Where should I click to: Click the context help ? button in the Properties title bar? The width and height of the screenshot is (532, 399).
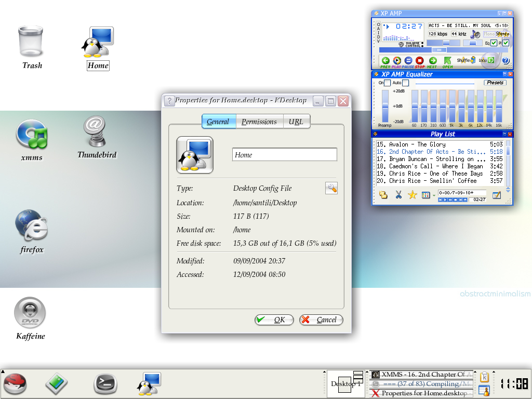pos(169,101)
